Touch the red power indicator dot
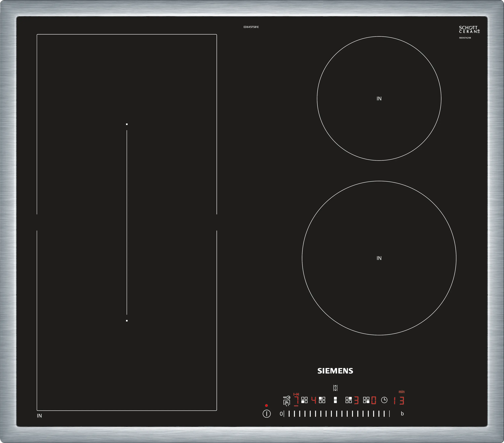504x443 pixels. pos(266,406)
